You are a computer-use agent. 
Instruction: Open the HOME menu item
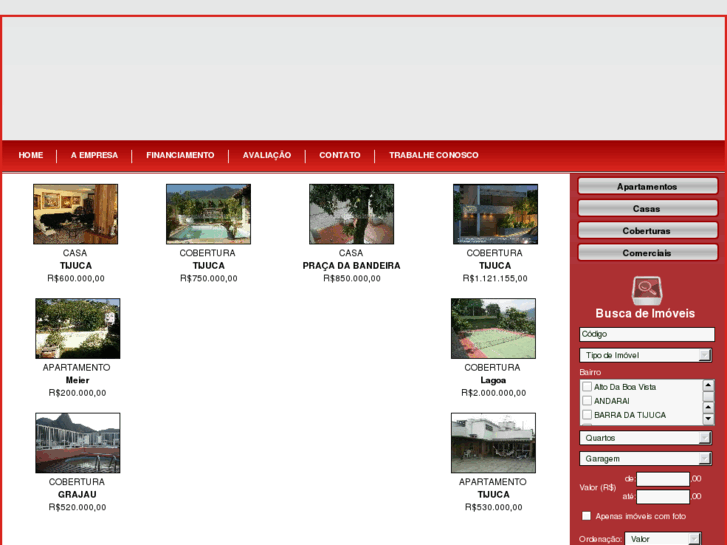coord(31,155)
